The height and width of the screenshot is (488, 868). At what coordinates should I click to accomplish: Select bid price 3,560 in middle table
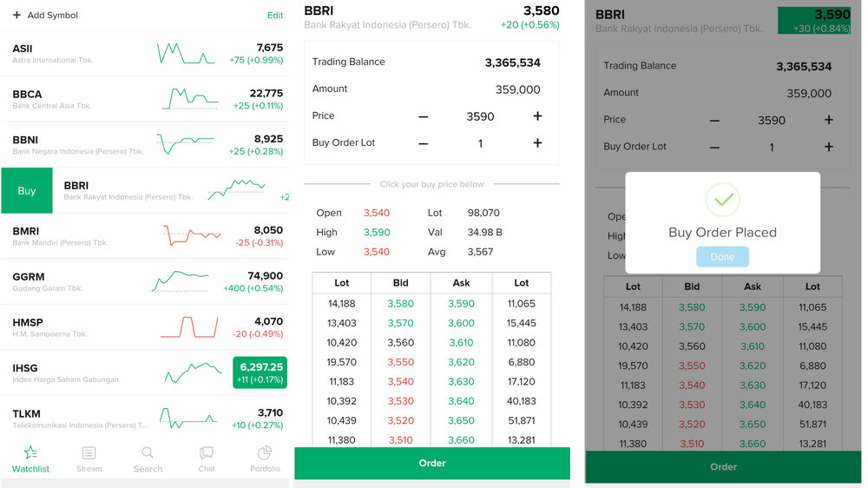401,342
